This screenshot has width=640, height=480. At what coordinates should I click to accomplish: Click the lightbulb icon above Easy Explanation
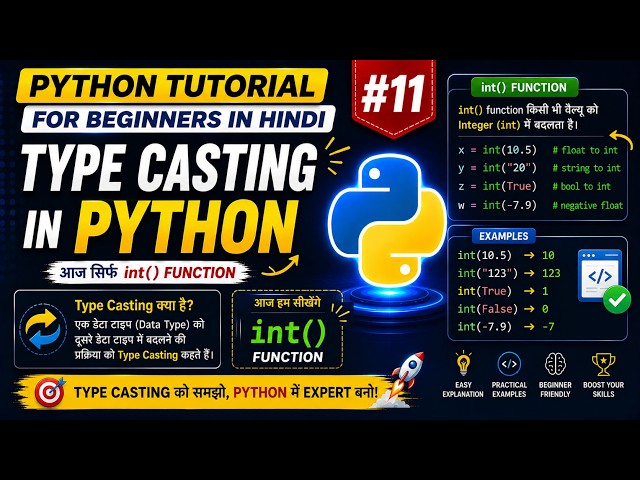(x=463, y=364)
